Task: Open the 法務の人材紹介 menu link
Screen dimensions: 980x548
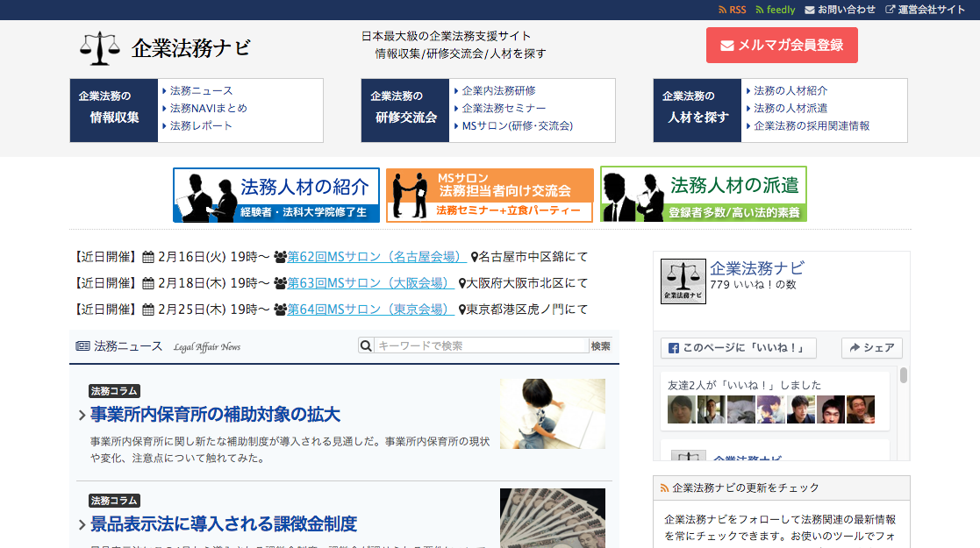Action: pos(790,90)
